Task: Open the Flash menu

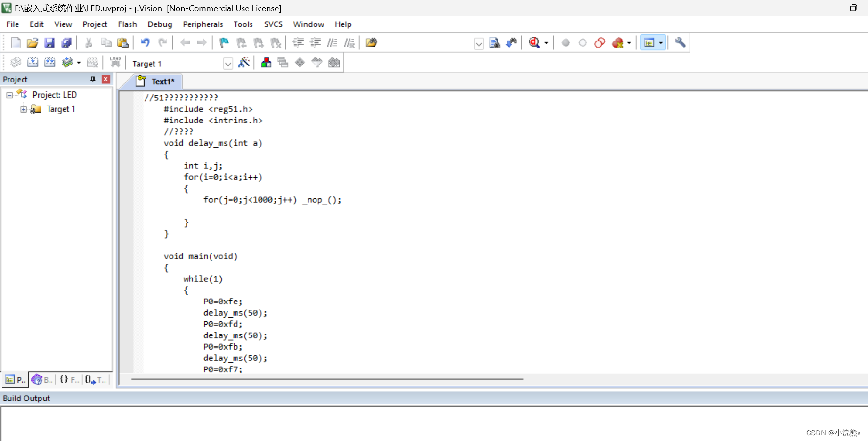Action: click(x=127, y=24)
